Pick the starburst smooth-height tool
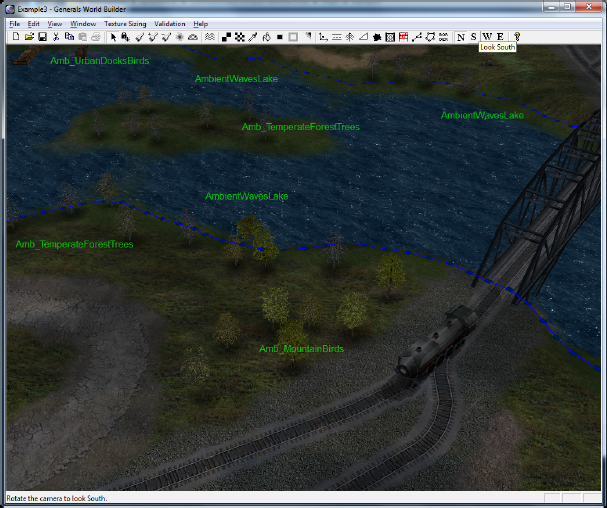The image size is (607, 508). (180, 37)
